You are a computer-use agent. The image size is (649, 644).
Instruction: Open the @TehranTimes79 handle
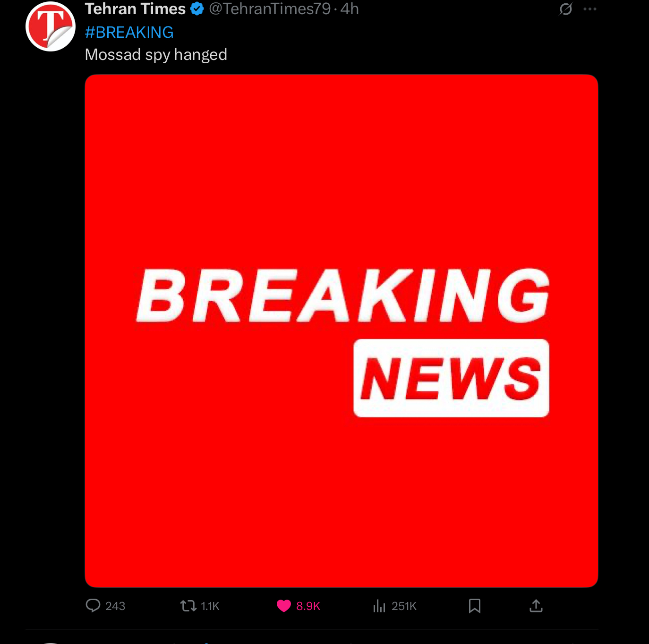click(270, 8)
